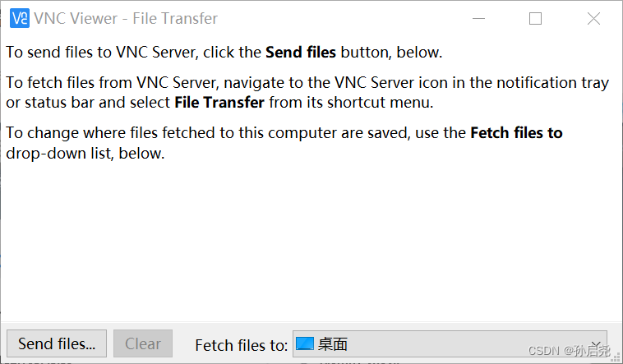Click the "Fetch files to:" label
The height and width of the screenshot is (364, 623).
click(241, 345)
